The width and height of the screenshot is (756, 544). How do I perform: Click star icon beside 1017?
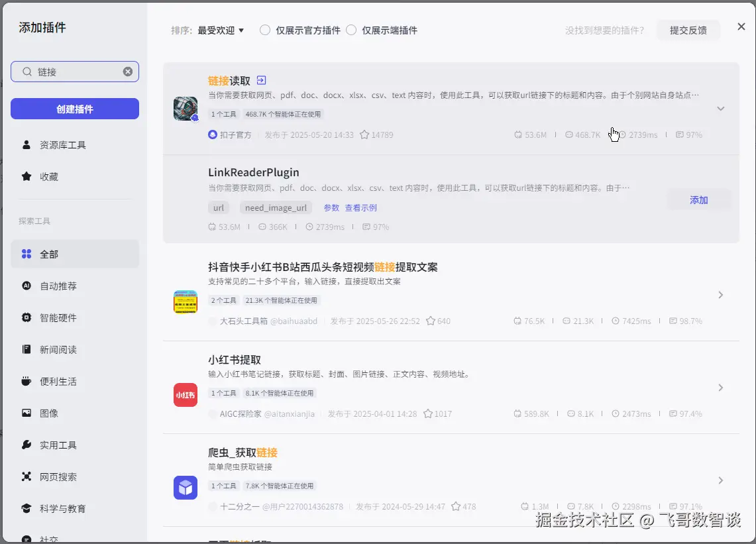click(x=427, y=413)
